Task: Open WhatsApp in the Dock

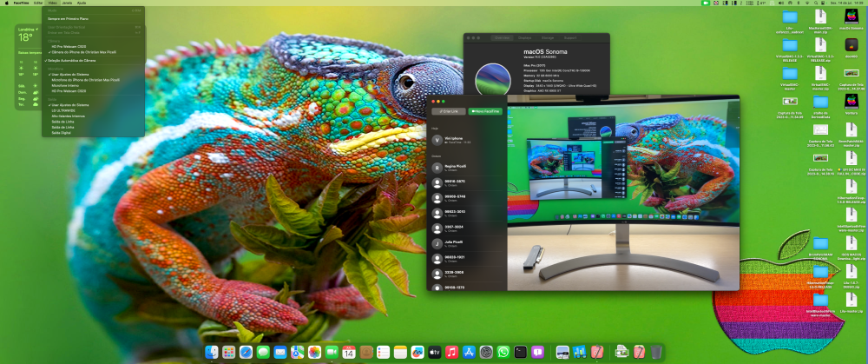Action: (503, 352)
